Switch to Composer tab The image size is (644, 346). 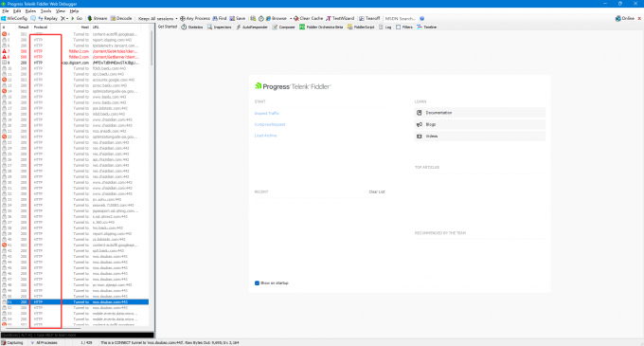click(283, 27)
